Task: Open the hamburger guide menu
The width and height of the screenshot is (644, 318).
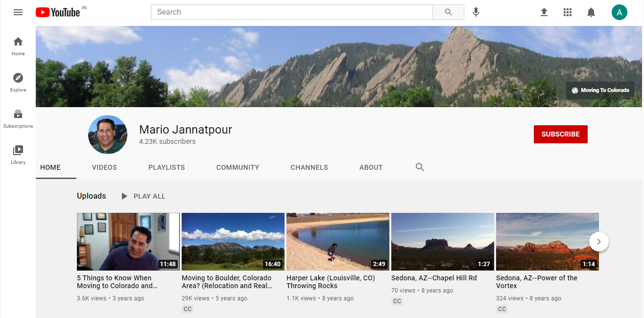Action: click(x=18, y=12)
